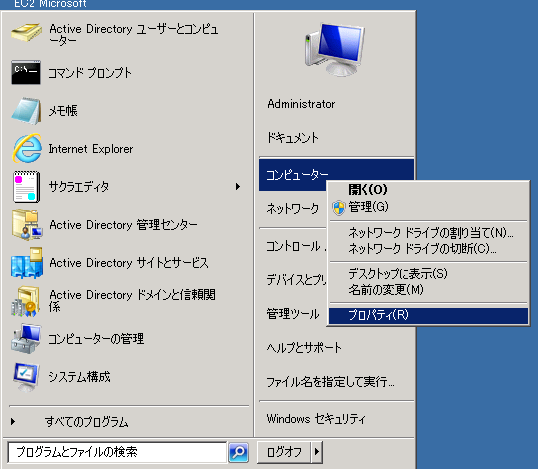Open the コントロール パネル entry
This screenshot has height=469, width=538.
pos(296,246)
